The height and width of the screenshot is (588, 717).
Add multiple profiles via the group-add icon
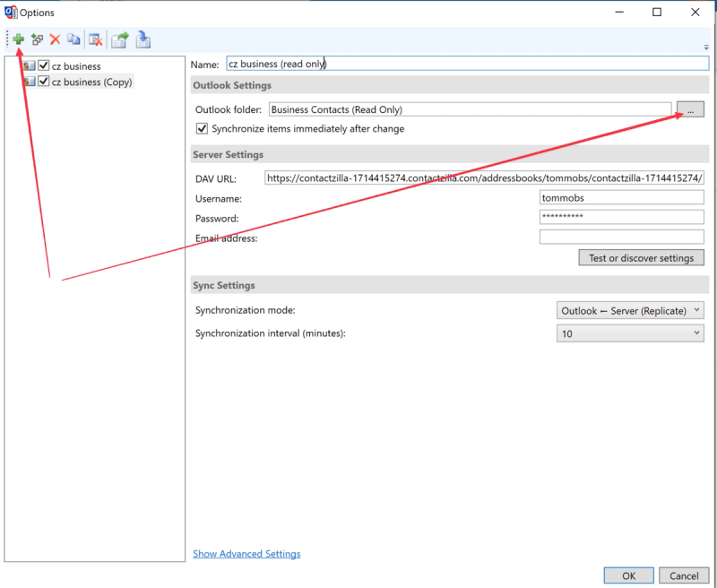click(x=36, y=39)
